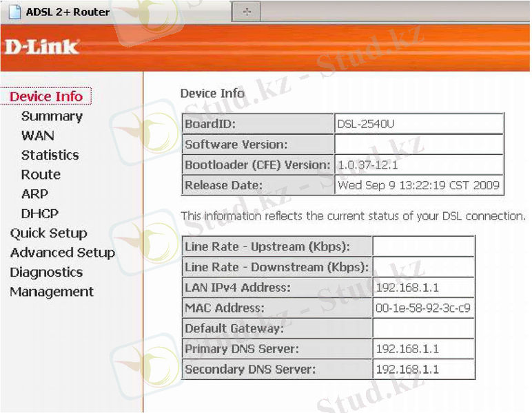
Task: Click the Device Info page heading
Action: tap(212, 94)
